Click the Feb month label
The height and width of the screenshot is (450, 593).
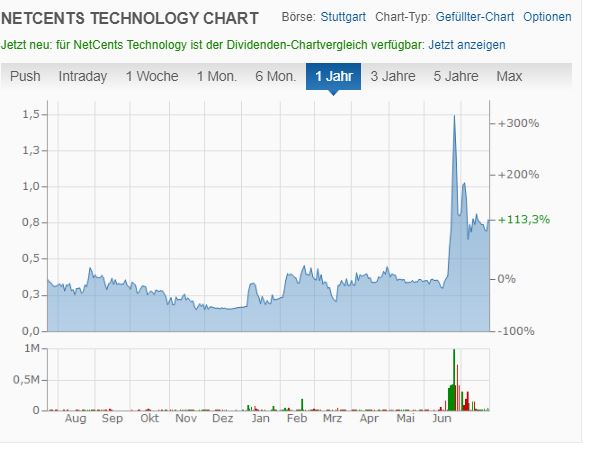tap(297, 419)
